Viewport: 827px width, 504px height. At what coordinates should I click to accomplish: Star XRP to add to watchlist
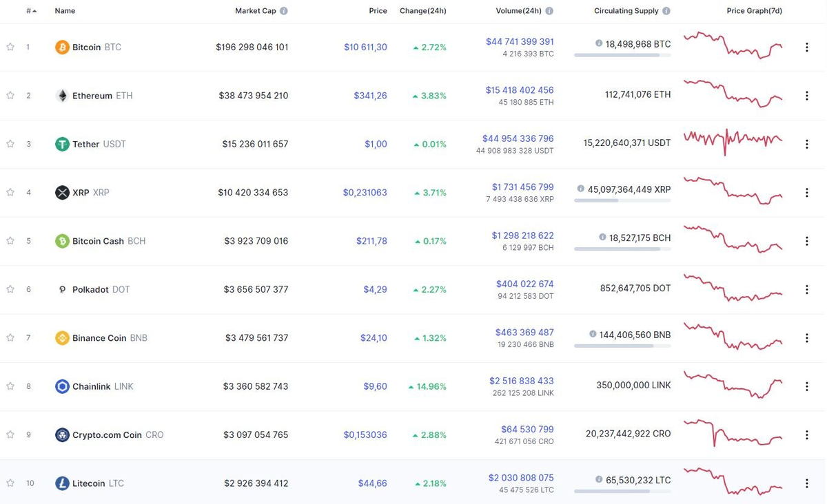click(x=10, y=192)
